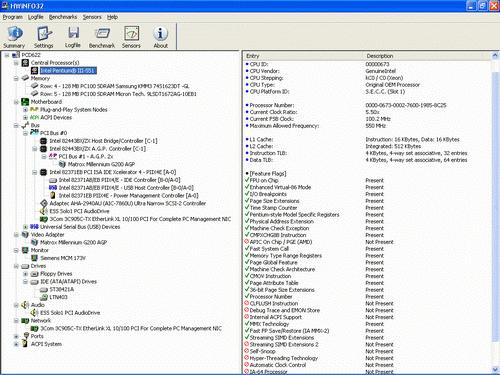Click the About info icon
Viewport: 500px width, 375px height.
[160, 33]
